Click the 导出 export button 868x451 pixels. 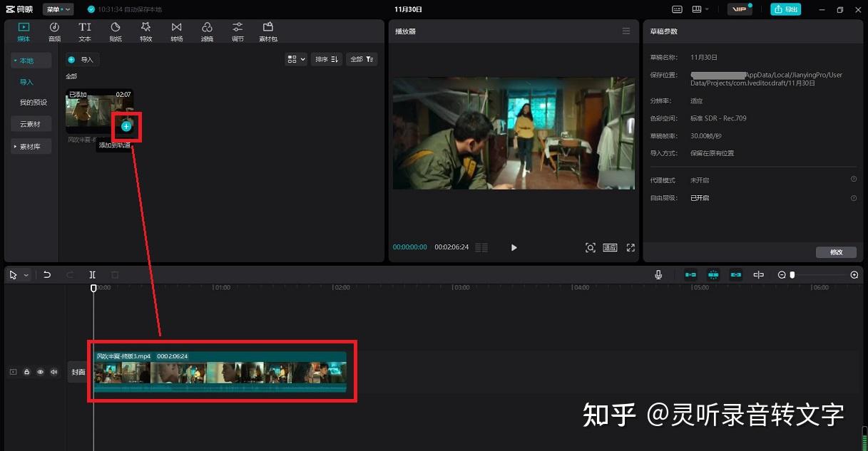(785, 9)
